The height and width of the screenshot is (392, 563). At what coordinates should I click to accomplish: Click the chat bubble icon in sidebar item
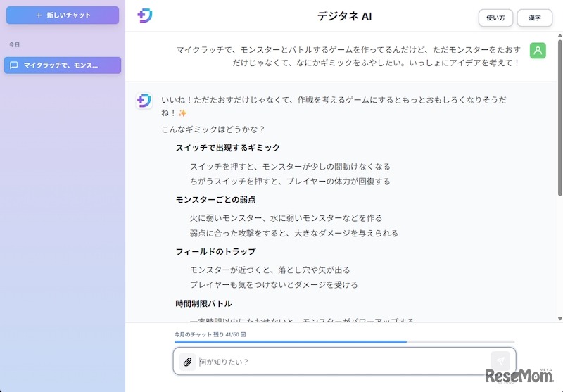coord(13,65)
